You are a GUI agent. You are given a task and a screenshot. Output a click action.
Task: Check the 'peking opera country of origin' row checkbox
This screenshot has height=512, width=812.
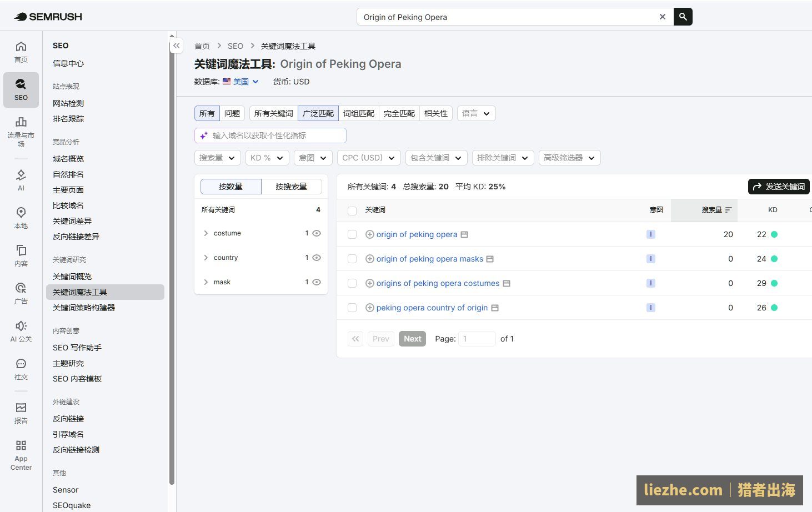point(352,308)
